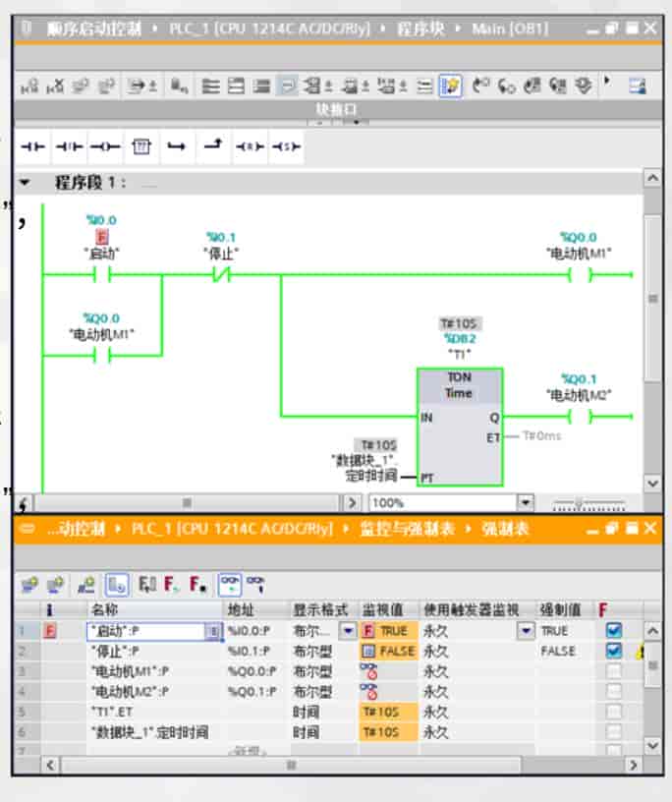This screenshot has height=802, width=672.
Task: Check the force checkbox for "电动机M1":P row
Action: [614, 670]
